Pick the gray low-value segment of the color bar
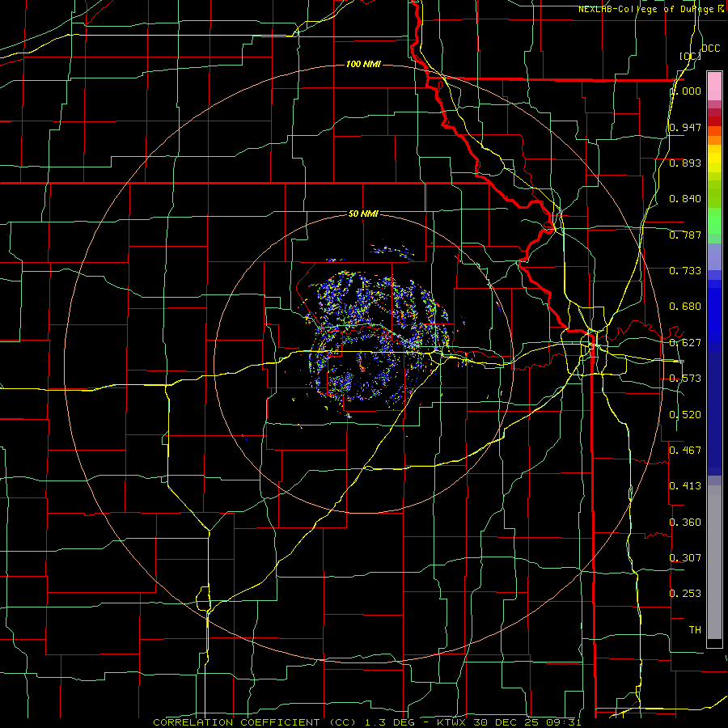 (714, 562)
